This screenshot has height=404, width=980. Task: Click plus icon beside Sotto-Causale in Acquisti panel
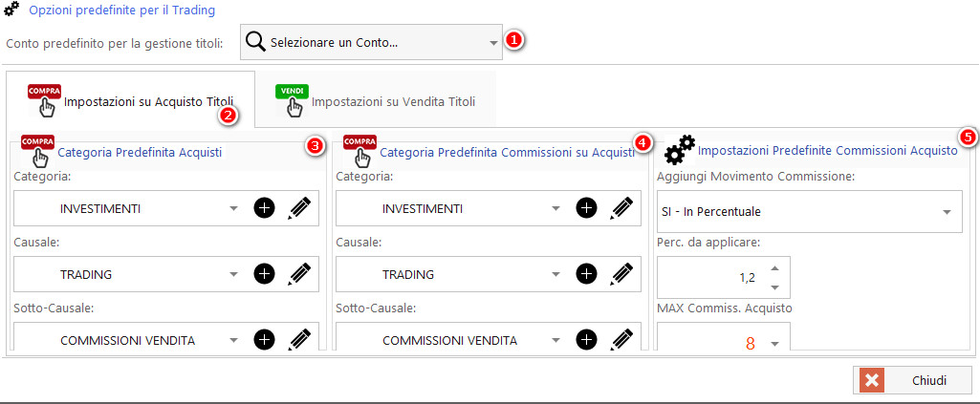click(x=265, y=339)
